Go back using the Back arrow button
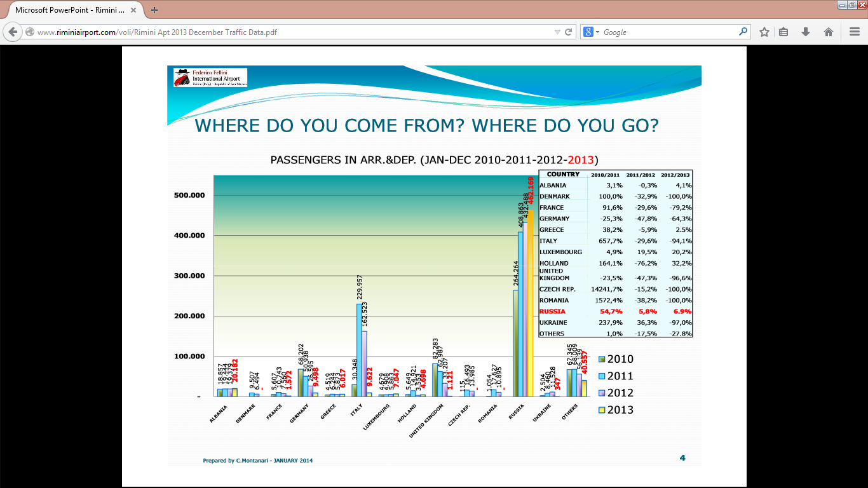Screen dimensions: 868x488 pyautogui.click(x=13, y=32)
